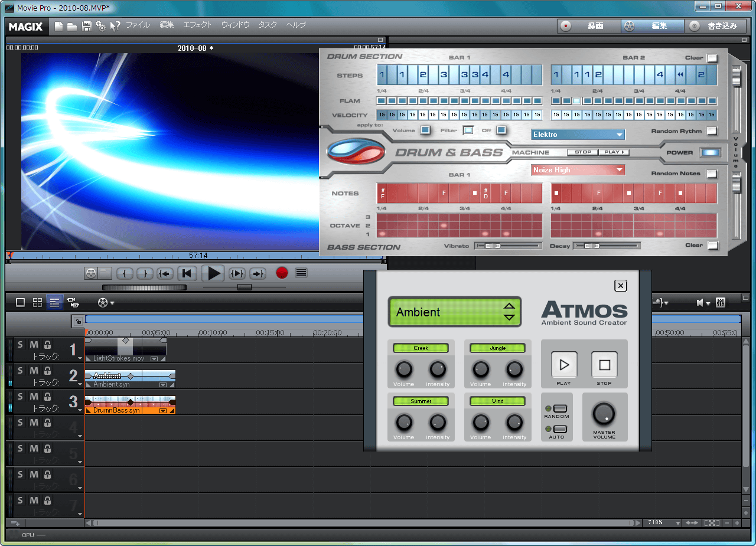Zoom in the timeline horizontally with plus

tap(737, 523)
